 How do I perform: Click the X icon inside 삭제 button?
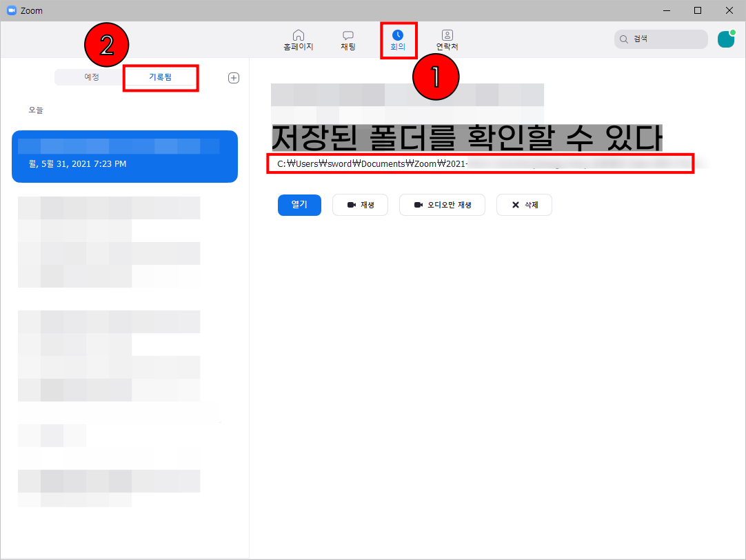tap(511, 205)
